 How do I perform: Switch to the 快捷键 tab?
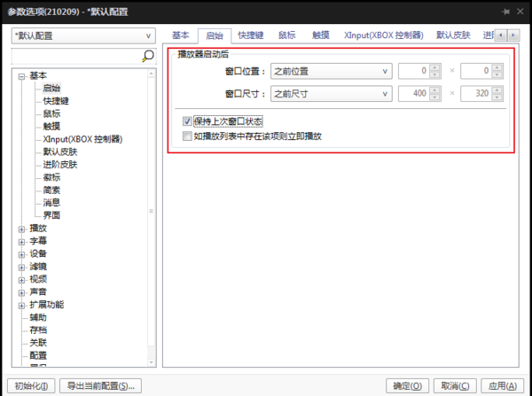tap(252, 35)
